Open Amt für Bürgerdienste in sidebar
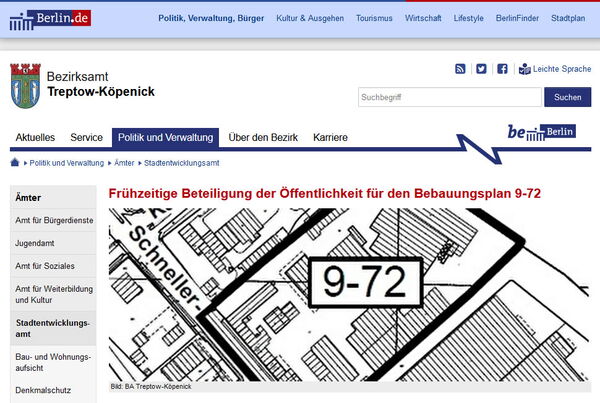This screenshot has height=403, width=600. [53, 220]
